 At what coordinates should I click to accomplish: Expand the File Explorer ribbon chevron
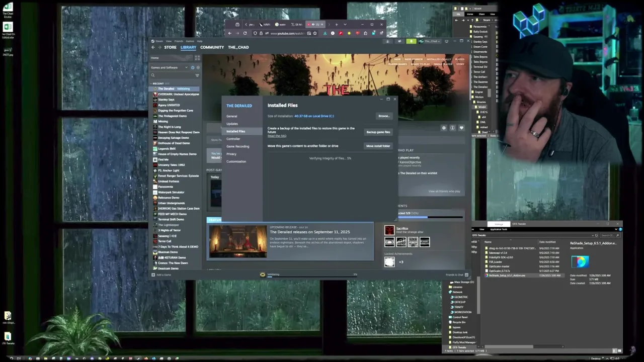pos(616,229)
